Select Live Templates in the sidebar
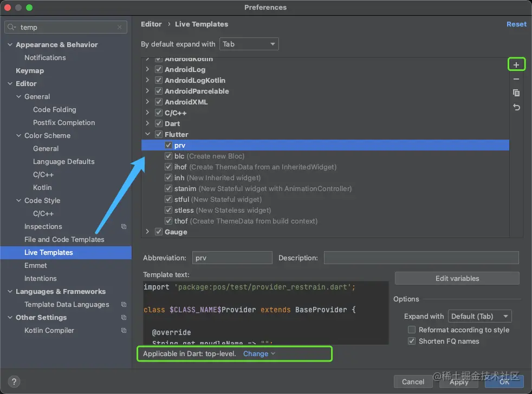532x394 pixels. pyautogui.click(x=66, y=253)
